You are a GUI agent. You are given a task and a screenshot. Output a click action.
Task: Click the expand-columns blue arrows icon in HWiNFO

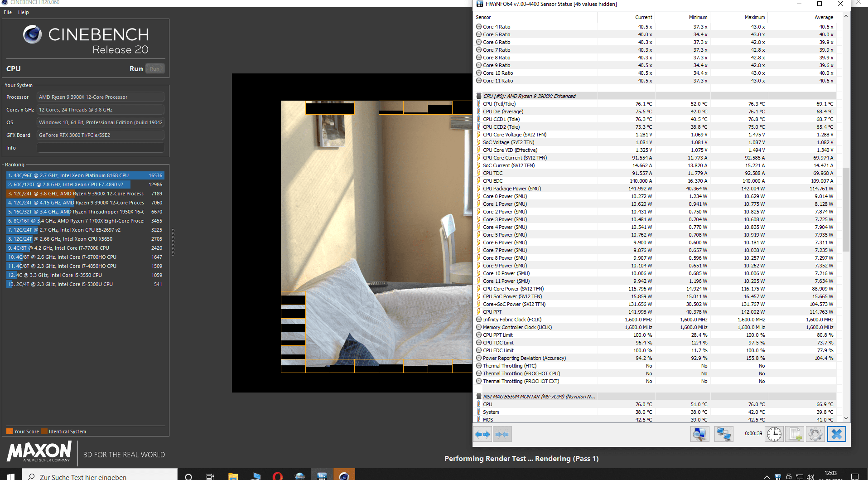[x=482, y=434]
